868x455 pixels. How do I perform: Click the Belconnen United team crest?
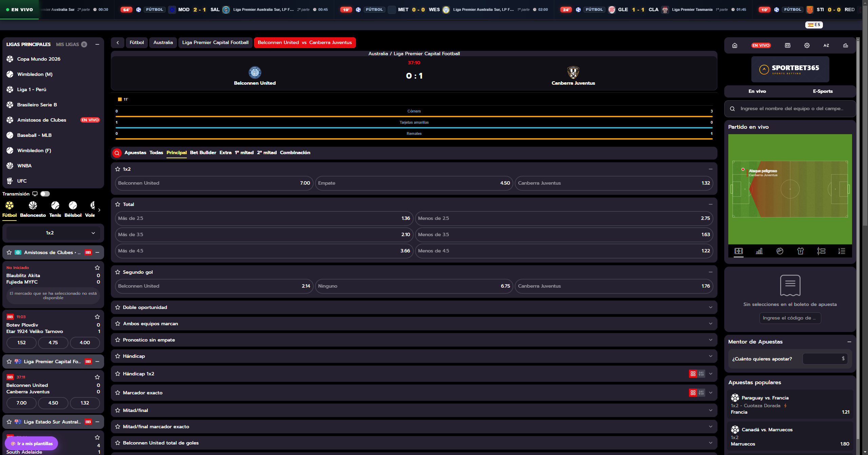tap(255, 73)
